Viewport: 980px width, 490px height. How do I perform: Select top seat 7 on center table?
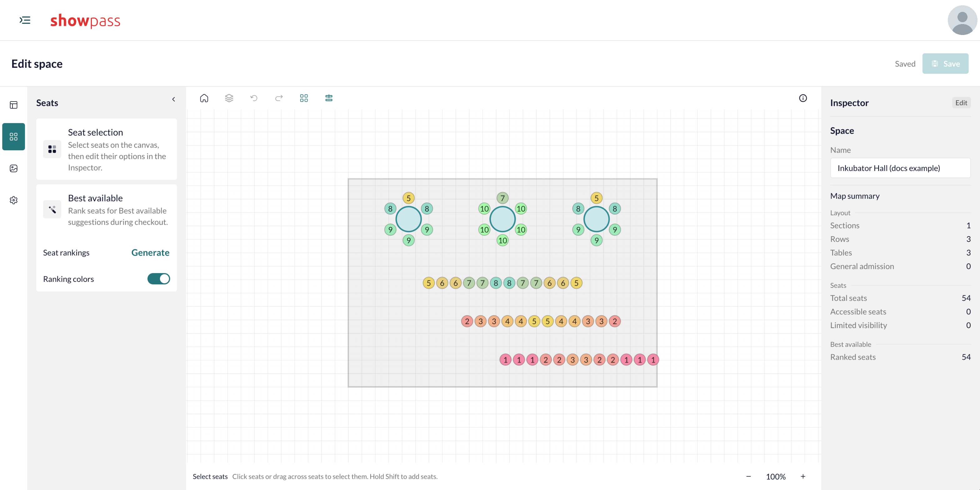tap(502, 198)
